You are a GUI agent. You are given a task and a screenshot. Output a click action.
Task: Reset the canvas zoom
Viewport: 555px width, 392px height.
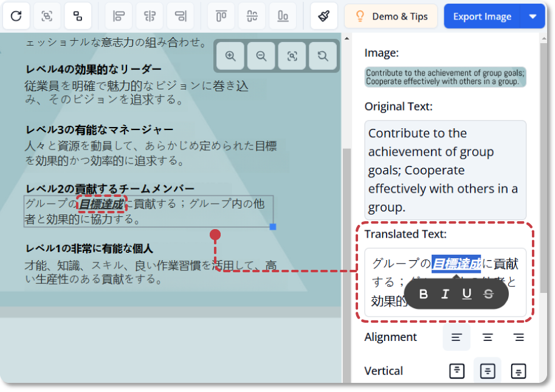pos(323,57)
